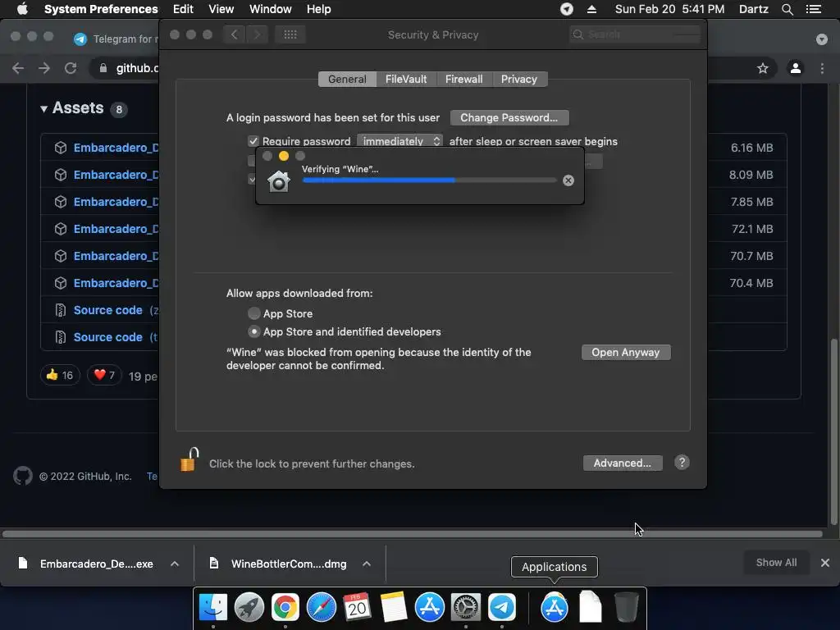Open System Preferences from the Dock
The height and width of the screenshot is (630, 840).
pyautogui.click(x=466, y=607)
